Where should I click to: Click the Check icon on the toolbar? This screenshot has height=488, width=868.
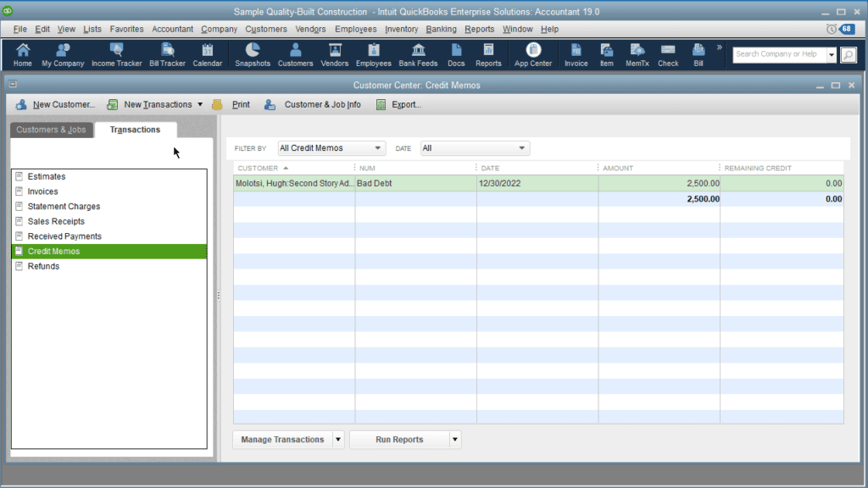click(x=668, y=55)
